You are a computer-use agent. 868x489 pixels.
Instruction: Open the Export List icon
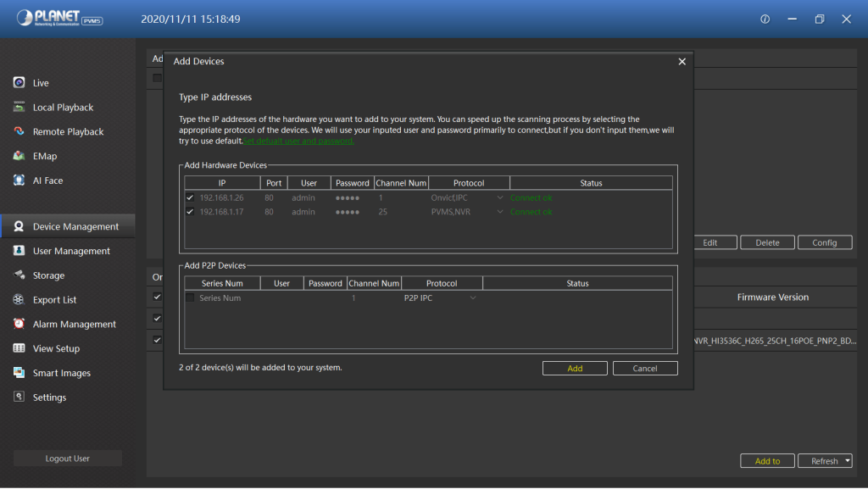(x=19, y=299)
